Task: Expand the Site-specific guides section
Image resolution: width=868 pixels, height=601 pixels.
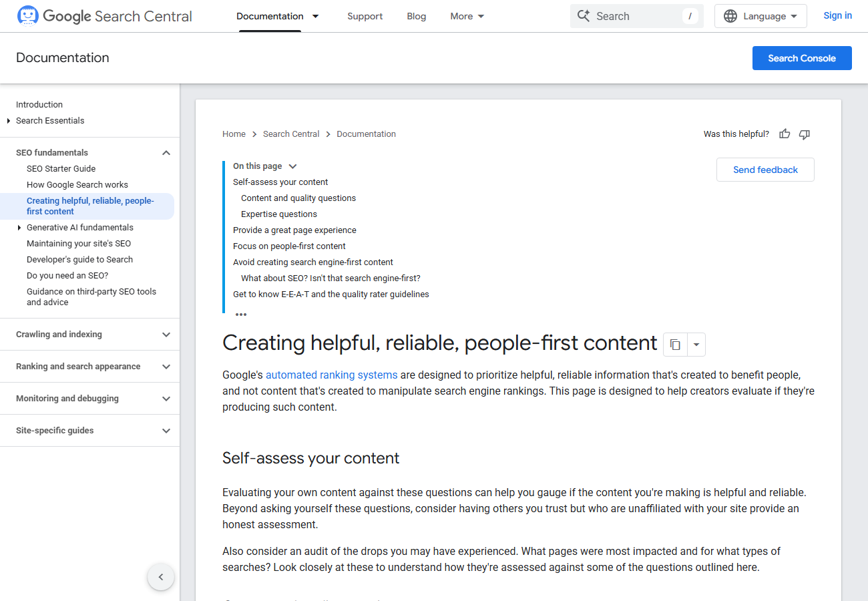Action: 166,431
